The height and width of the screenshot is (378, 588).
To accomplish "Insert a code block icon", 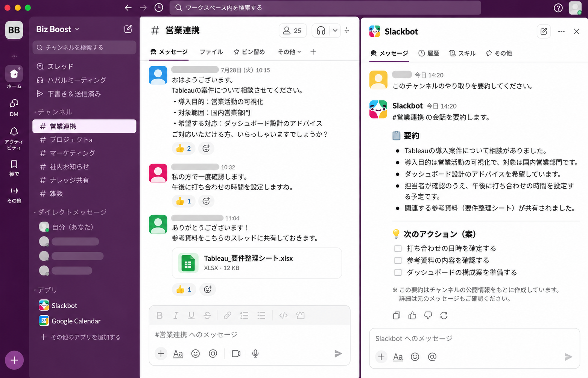I will click(x=283, y=316).
